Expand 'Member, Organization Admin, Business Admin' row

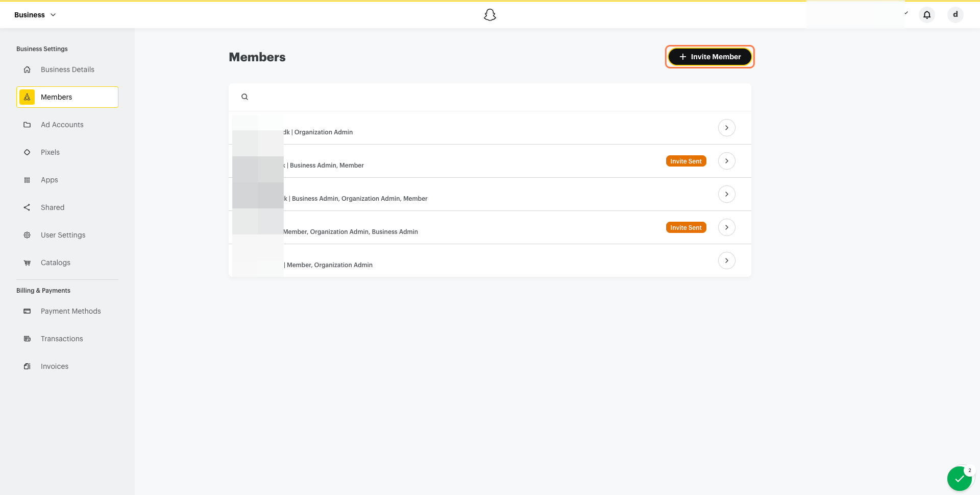(x=727, y=227)
